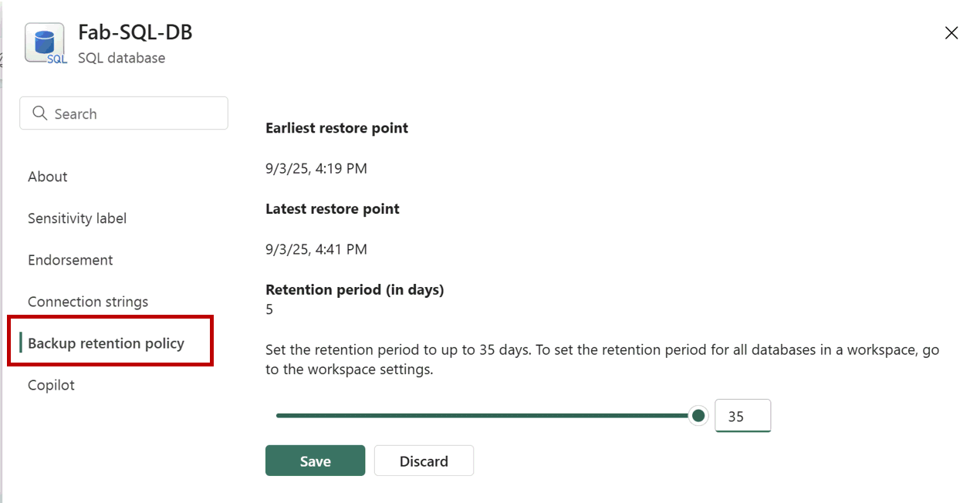The image size is (980, 503).
Task: Click the Search field
Action: (x=123, y=113)
